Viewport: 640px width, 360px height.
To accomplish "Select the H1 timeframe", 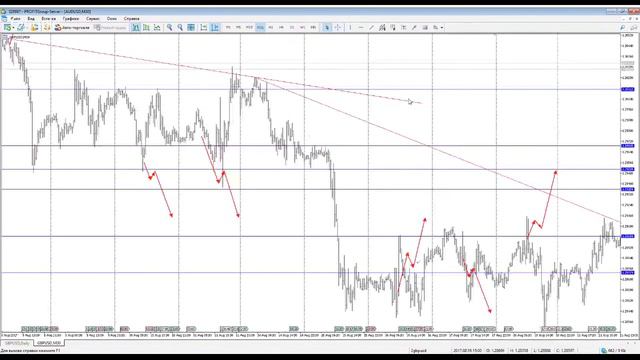I will tap(271, 27).
